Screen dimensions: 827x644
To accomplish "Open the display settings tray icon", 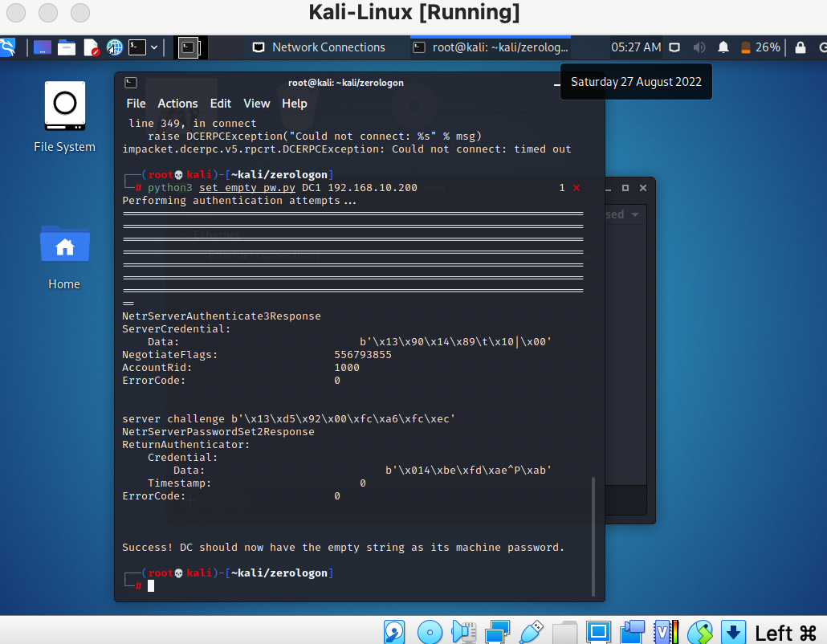I will [674, 47].
